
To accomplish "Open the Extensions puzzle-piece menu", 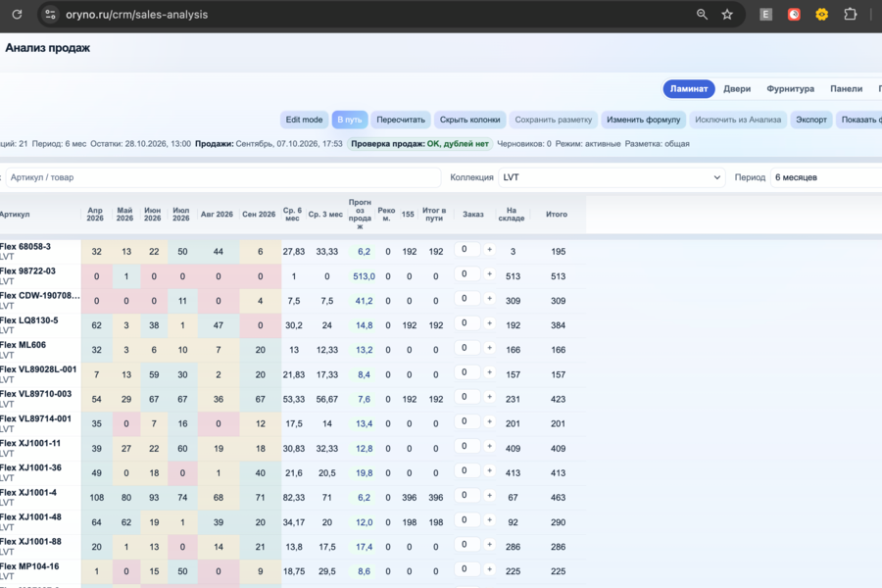I will pos(851,15).
